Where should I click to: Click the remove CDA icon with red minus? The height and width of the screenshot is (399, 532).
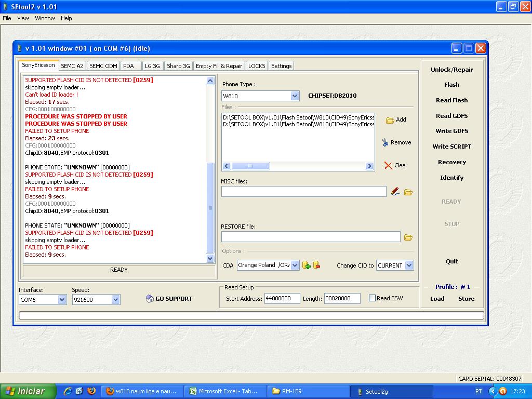(x=316, y=264)
